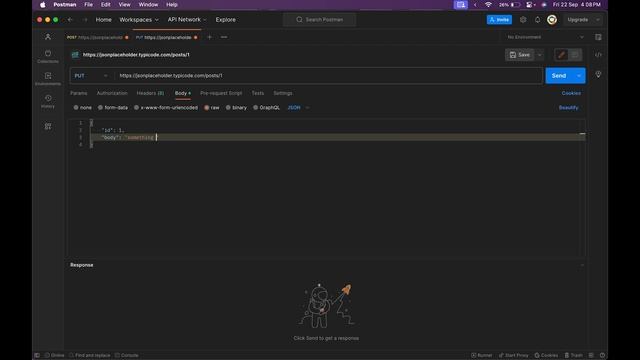Image resolution: width=640 pixels, height=360 pixels.
Task: Open the environment quick look icon
Action: pyautogui.click(x=598, y=37)
